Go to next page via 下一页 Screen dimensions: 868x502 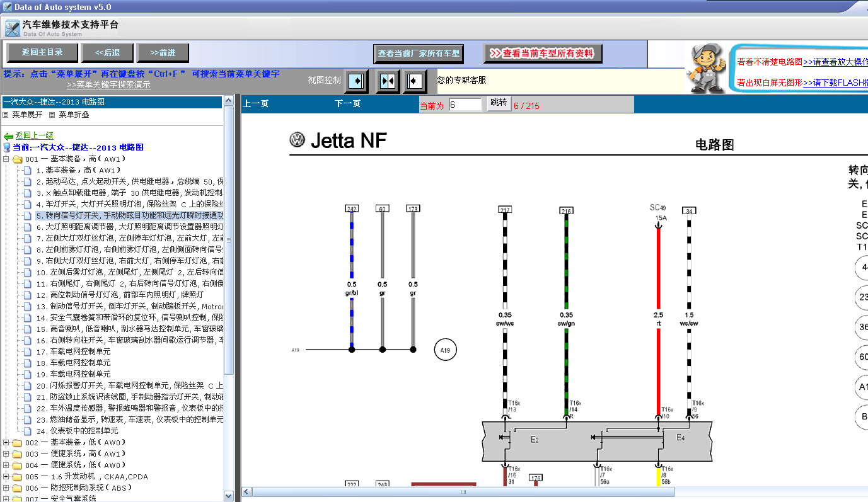click(x=347, y=103)
